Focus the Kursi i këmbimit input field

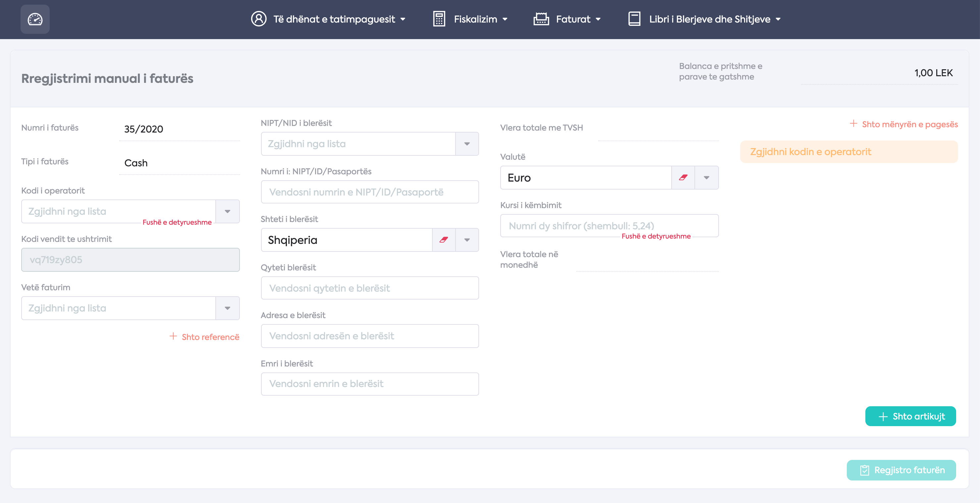pyautogui.click(x=610, y=226)
